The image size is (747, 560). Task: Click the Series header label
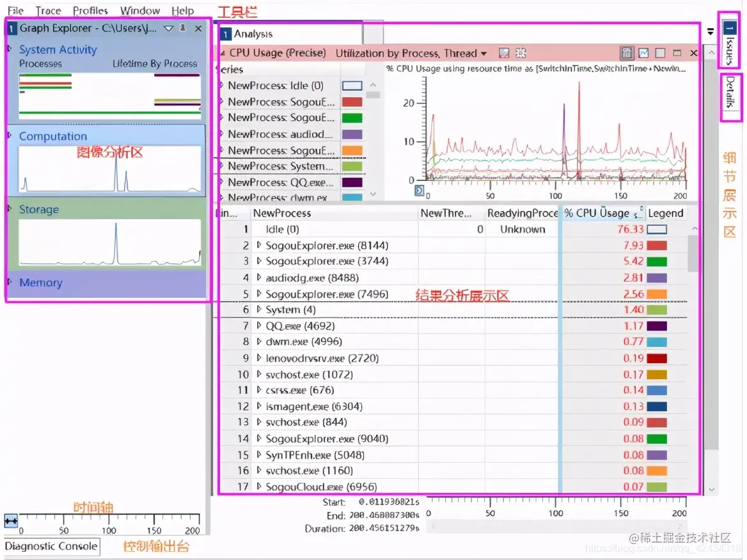click(x=231, y=70)
